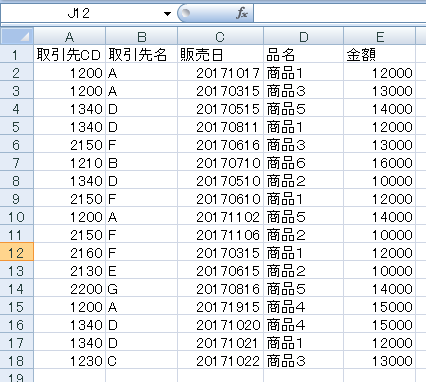426x382 pixels.
Task: Click amount 13000 in row 18
Action: click(380, 361)
